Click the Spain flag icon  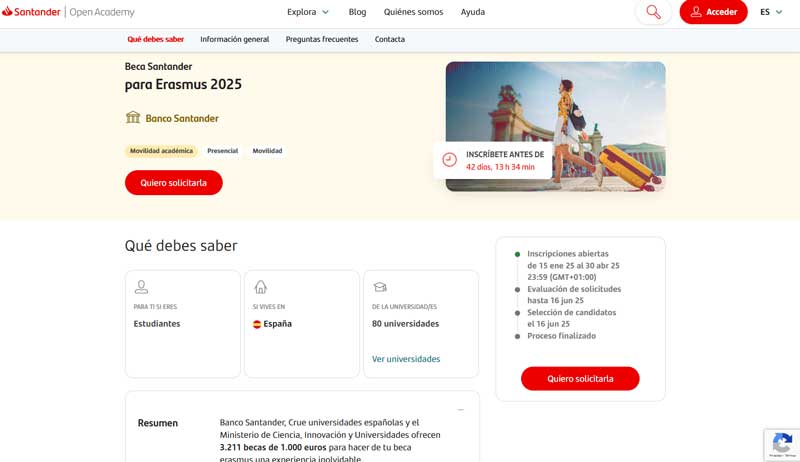point(257,324)
